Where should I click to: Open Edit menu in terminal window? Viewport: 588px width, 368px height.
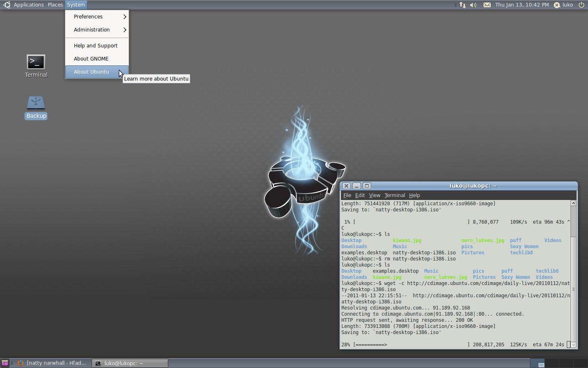click(x=360, y=195)
